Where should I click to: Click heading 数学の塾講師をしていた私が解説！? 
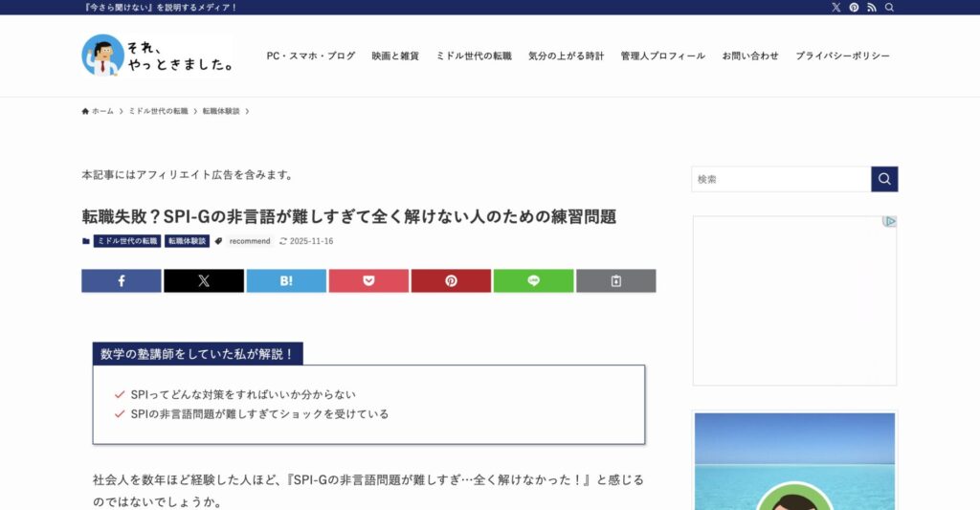coord(197,354)
